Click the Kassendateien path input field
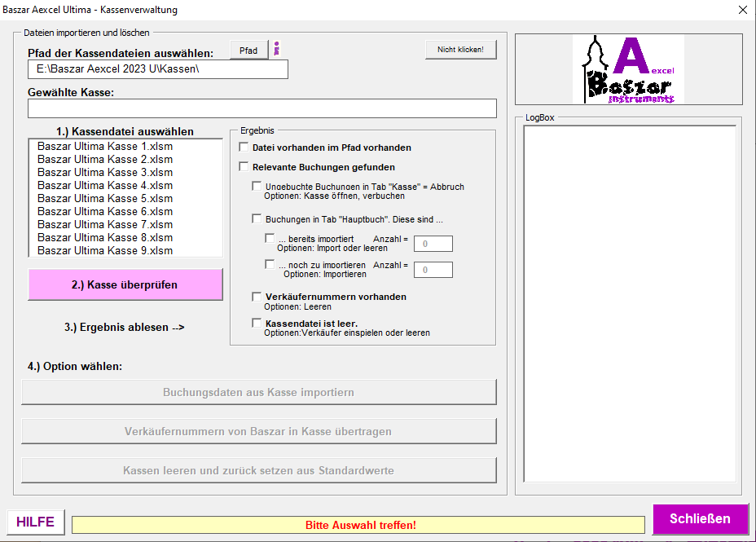 tap(158, 69)
